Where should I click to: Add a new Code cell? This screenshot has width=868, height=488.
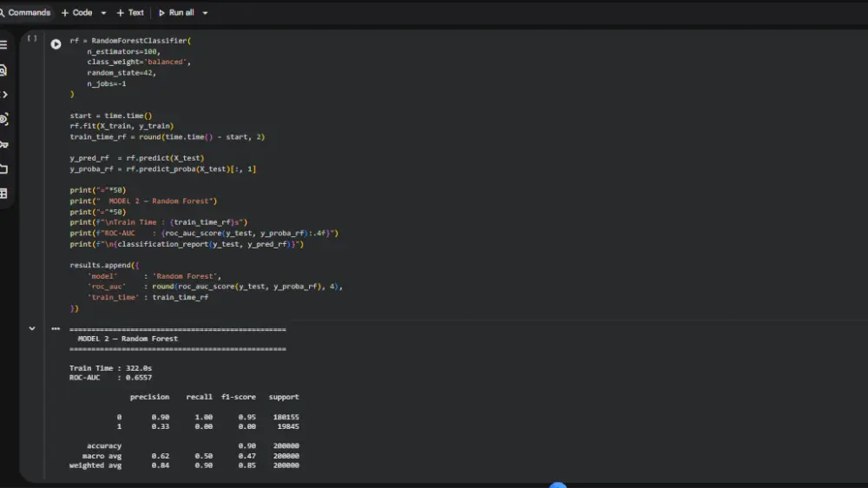[x=77, y=12]
